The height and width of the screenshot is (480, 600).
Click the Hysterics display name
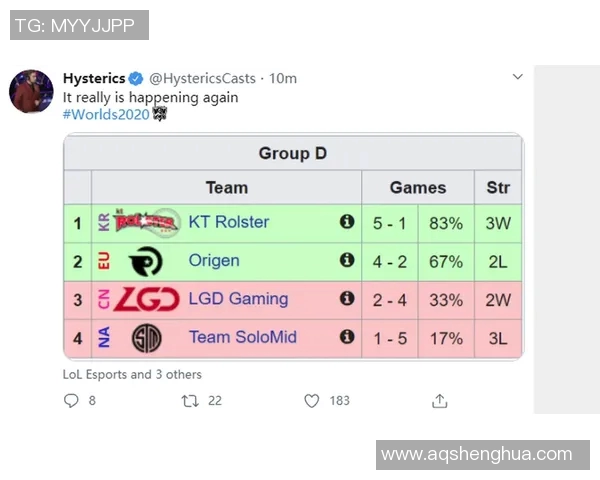point(94,78)
